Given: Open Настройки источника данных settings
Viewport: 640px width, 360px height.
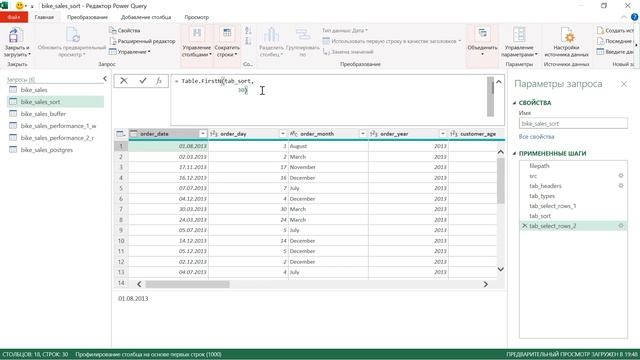Looking at the screenshot, I should click(566, 42).
